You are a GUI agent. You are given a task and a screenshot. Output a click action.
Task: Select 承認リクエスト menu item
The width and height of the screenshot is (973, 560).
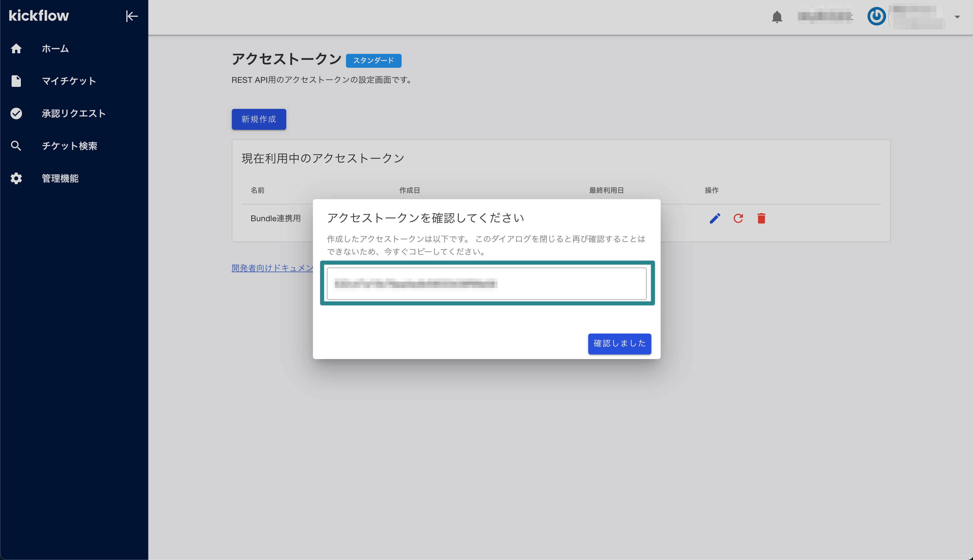click(74, 114)
